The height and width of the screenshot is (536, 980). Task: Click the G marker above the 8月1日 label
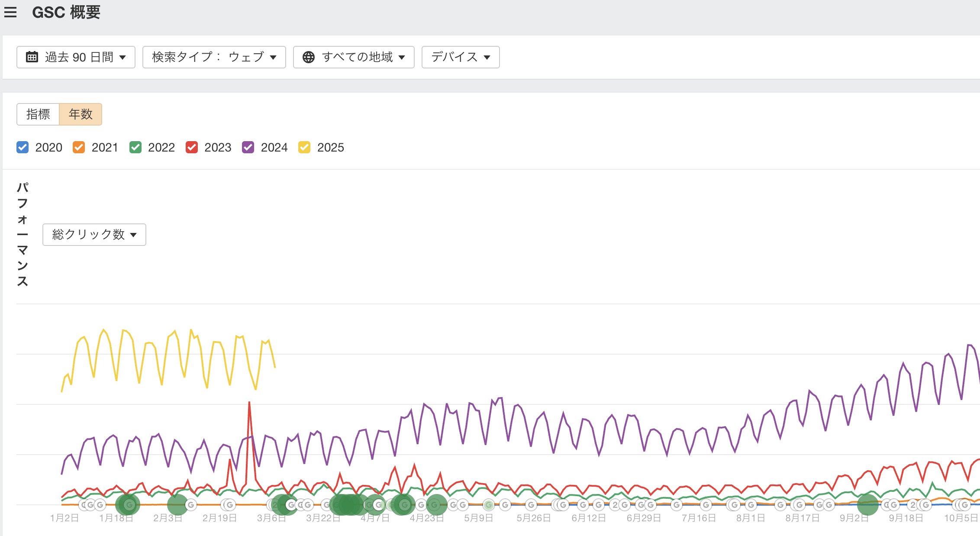(x=751, y=505)
